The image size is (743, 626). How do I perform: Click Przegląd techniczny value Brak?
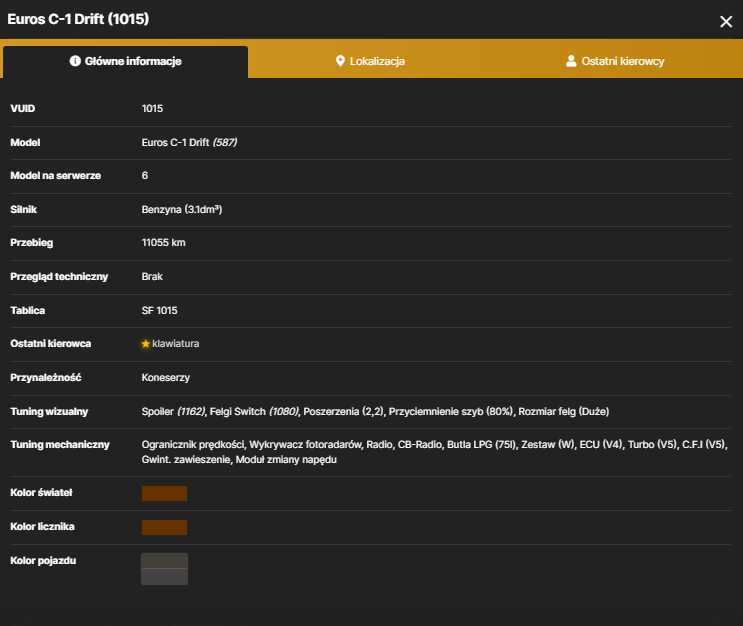152,276
